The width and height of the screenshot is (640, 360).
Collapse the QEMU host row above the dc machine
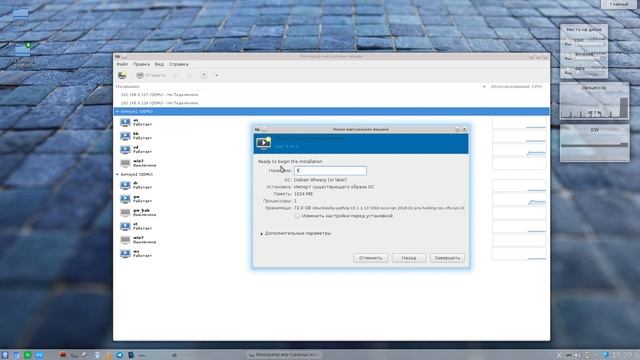click(117, 174)
